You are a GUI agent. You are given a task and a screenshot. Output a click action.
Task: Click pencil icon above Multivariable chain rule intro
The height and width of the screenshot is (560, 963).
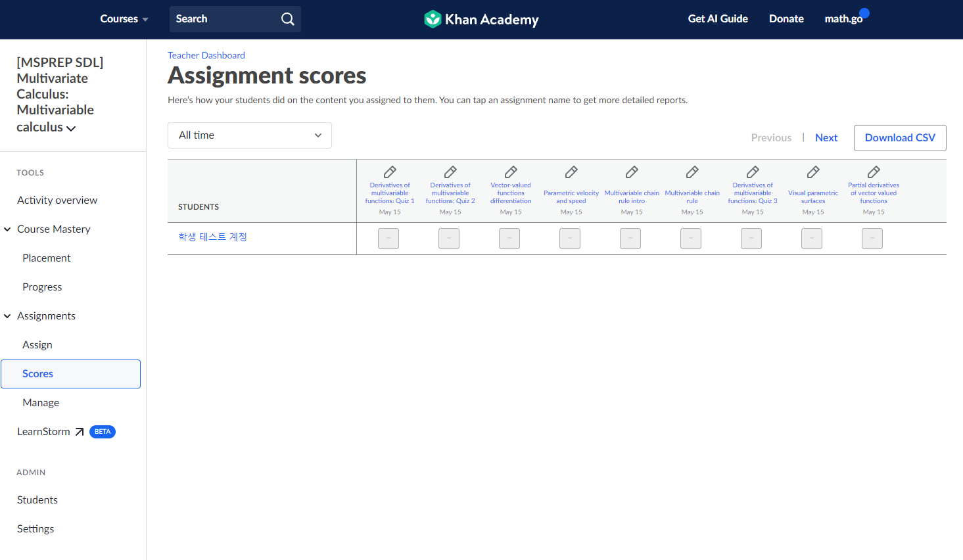(632, 172)
